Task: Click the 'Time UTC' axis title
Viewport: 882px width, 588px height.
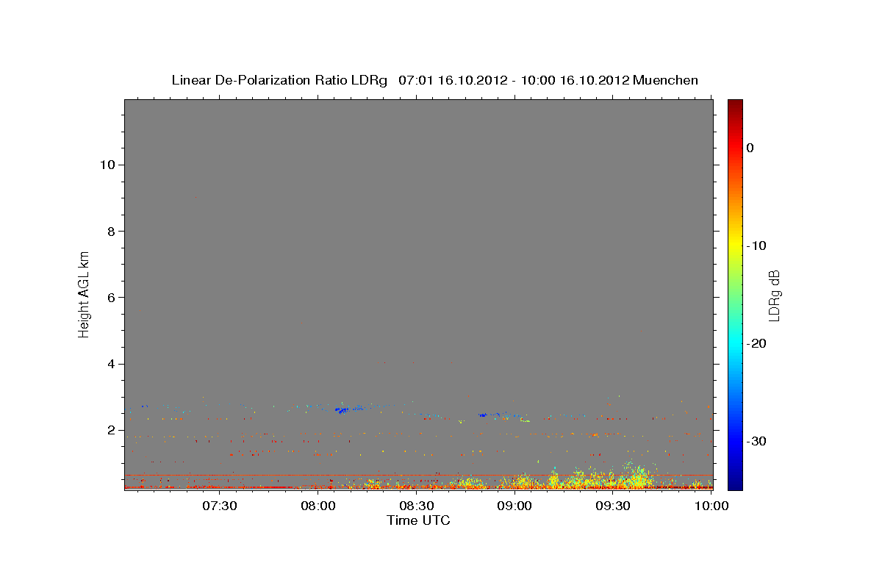Action: point(418,520)
